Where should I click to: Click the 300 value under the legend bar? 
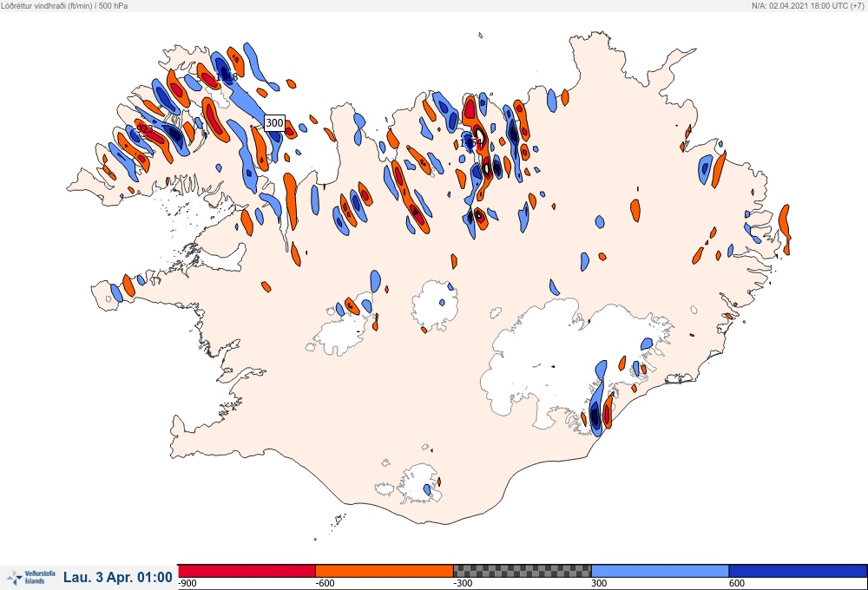tap(599, 583)
